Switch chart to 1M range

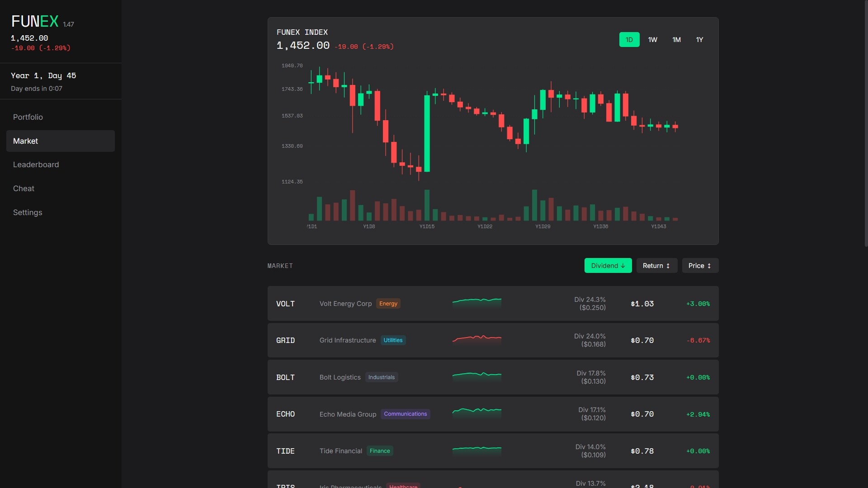click(676, 40)
